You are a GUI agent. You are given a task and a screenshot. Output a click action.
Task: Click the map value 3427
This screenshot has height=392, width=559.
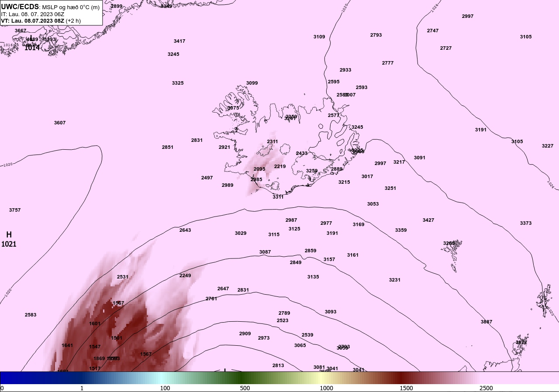[428, 220]
